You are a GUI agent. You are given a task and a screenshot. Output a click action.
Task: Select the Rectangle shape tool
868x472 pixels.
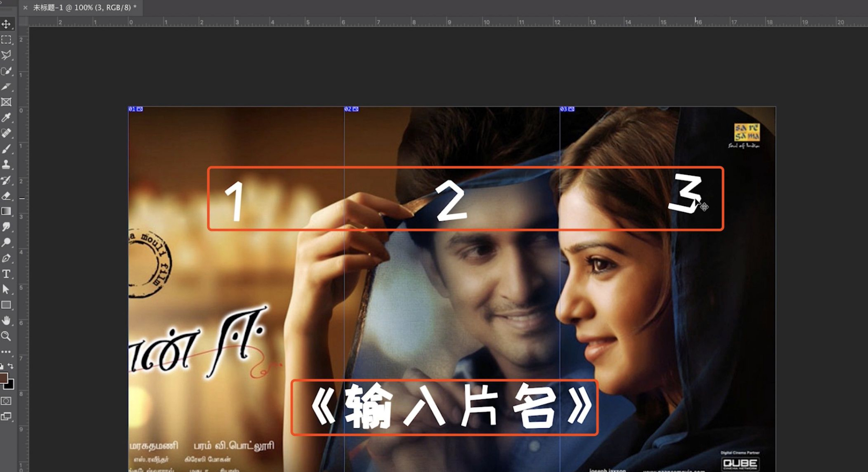coord(6,305)
